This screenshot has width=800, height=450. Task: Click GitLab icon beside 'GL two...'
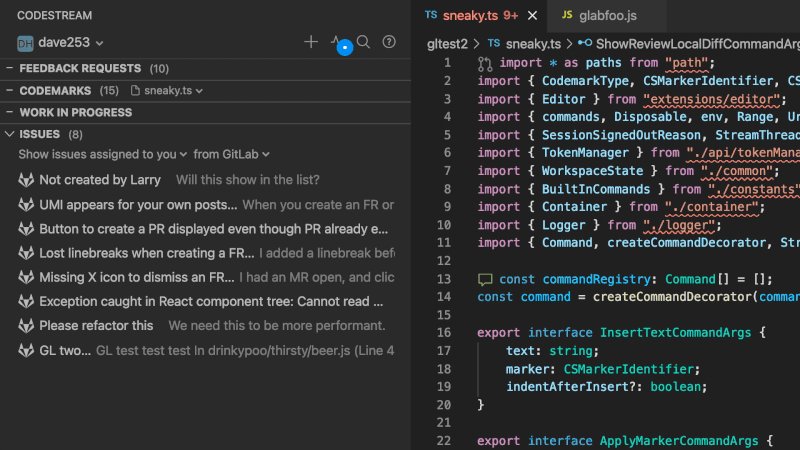(x=26, y=351)
